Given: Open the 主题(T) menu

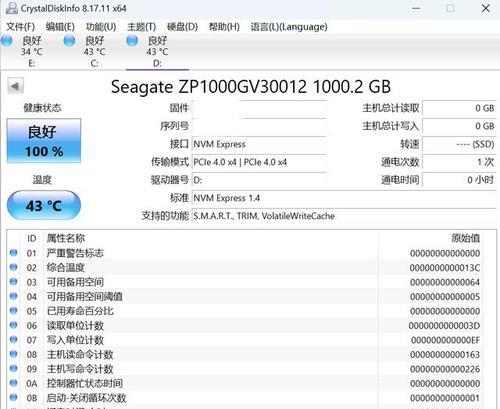Looking at the screenshot, I should pos(141,27).
